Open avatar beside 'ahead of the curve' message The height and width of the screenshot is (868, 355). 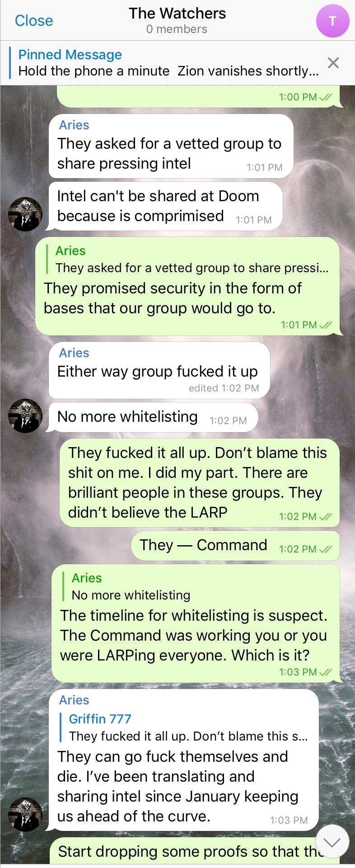[25, 815]
